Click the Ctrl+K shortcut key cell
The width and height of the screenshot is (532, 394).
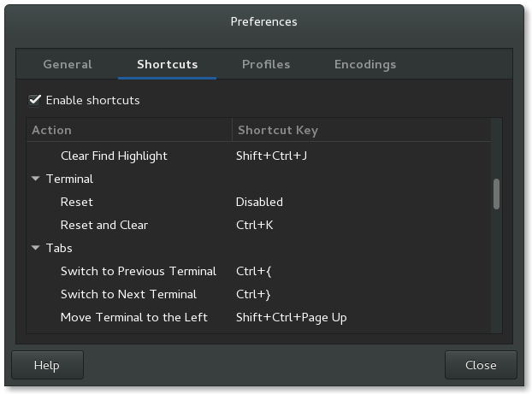click(252, 226)
